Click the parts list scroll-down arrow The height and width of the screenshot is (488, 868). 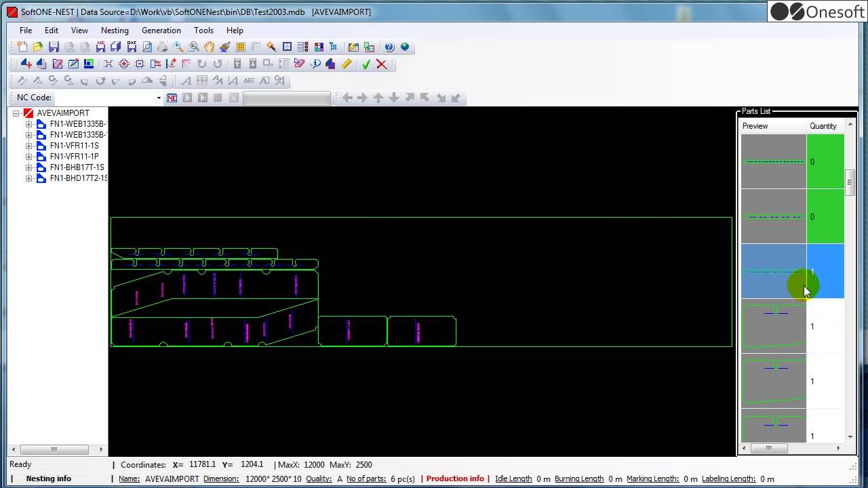coord(850,437)
